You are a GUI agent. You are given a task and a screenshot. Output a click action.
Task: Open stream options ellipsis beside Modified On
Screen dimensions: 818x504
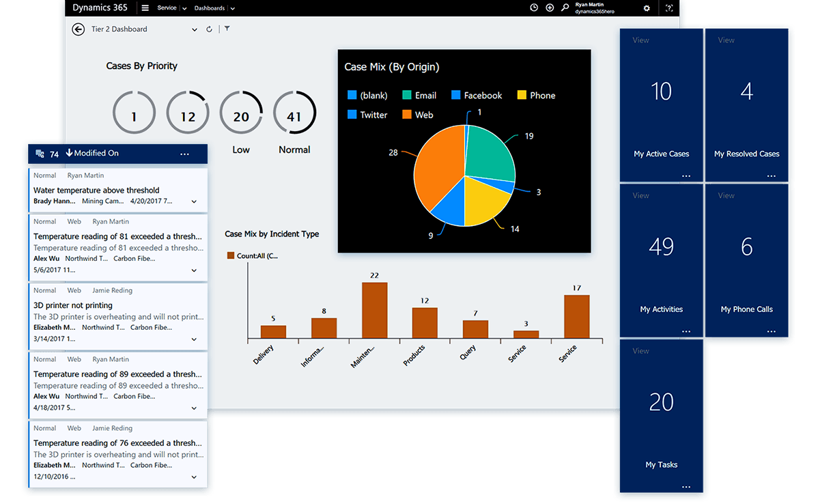[x=184, y=154]
